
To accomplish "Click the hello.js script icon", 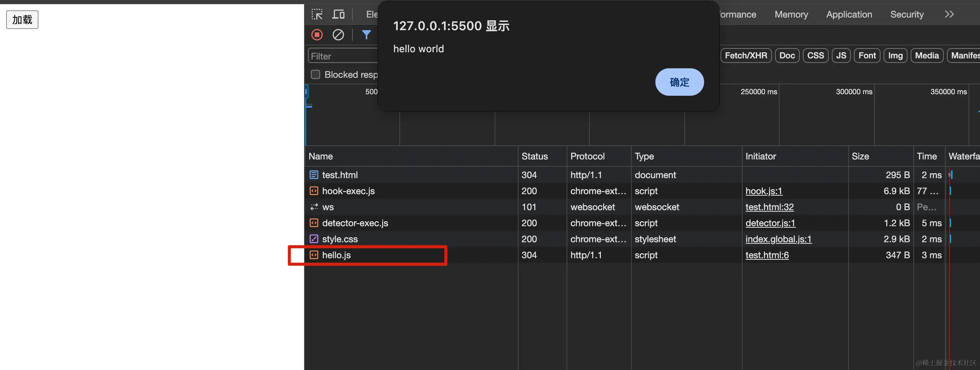I will tap(314, 255).
